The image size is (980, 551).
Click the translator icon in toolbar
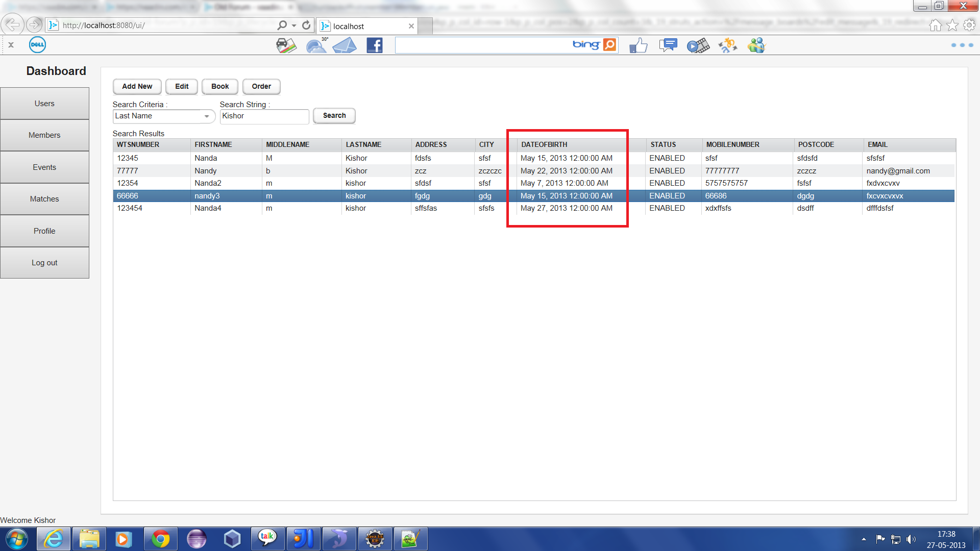[x=727, y=45]
